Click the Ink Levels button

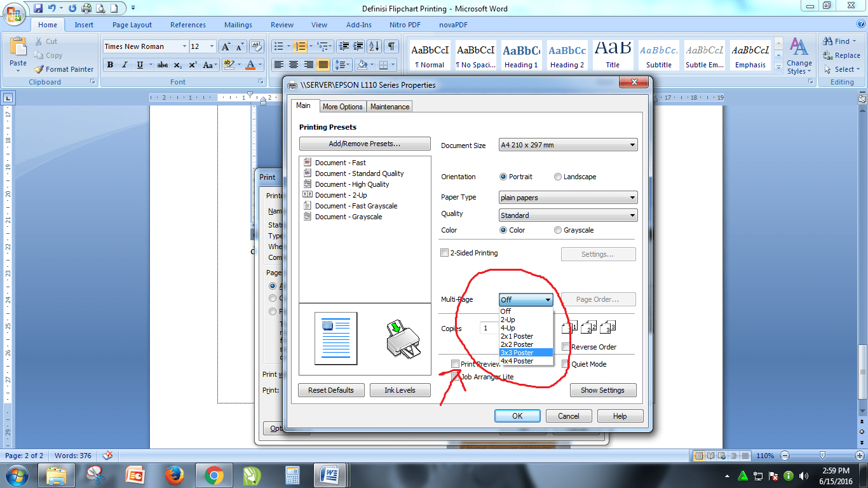click(400, 390)
